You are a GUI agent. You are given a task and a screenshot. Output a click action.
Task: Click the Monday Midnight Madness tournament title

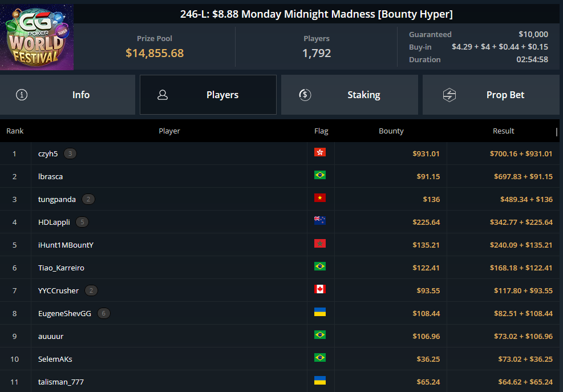coord(317,14)
